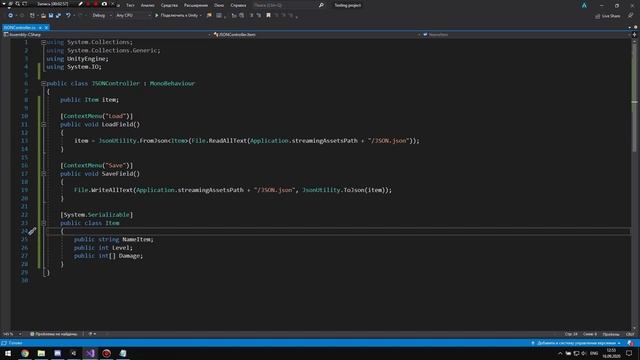Click the Open File toolbar icon
The image size is (640, 360).
coord(43,16)
